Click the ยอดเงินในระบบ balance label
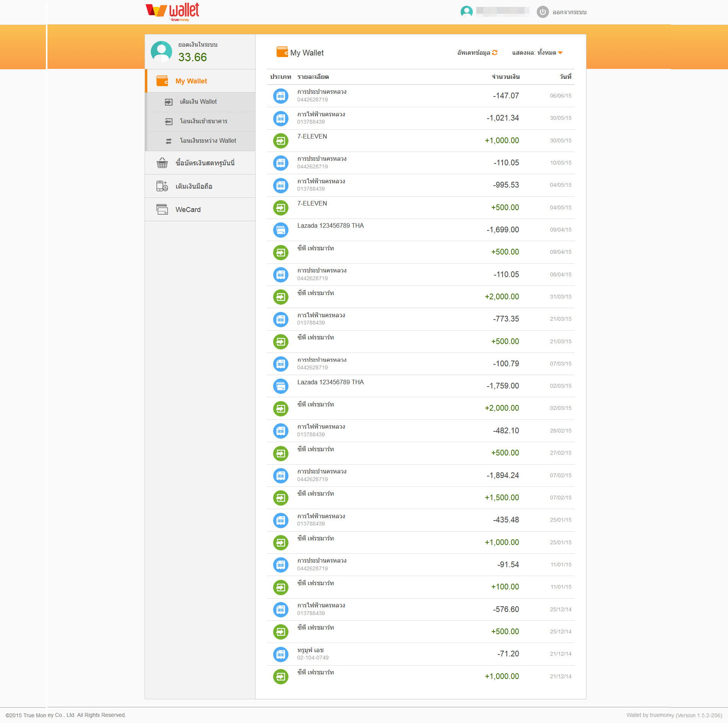 tap(198, 45)
